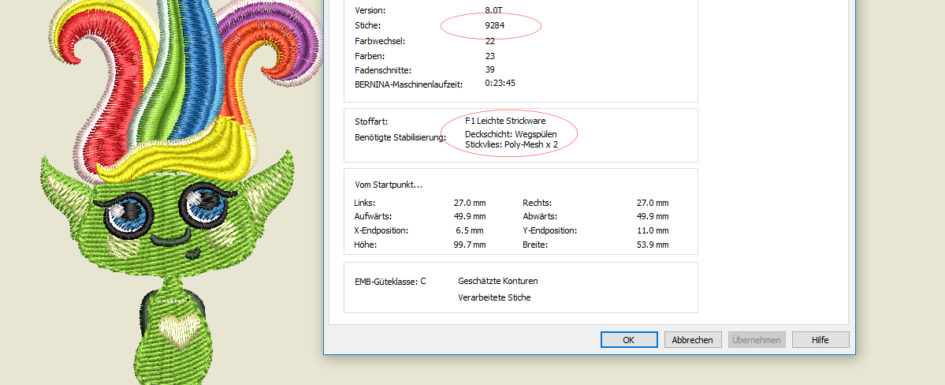
Task: Click the Stoffart label
Action: tap(371, 122)
